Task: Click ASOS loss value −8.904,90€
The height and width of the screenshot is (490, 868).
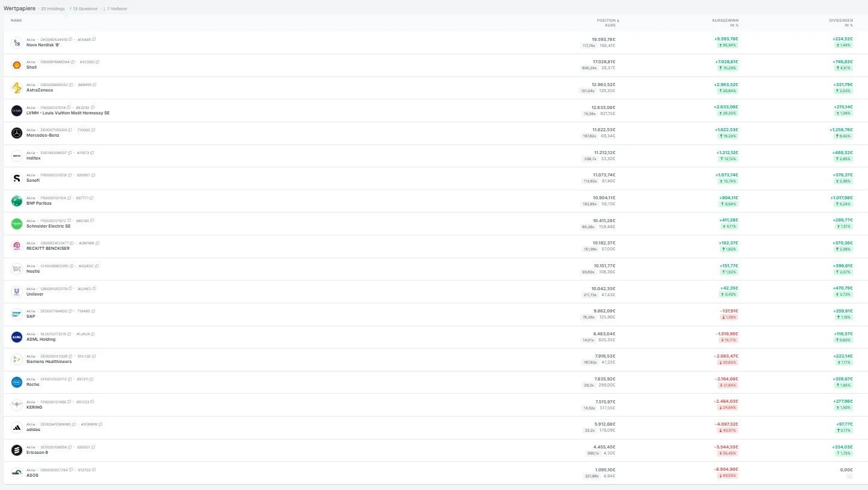Action: click(725, 469)
